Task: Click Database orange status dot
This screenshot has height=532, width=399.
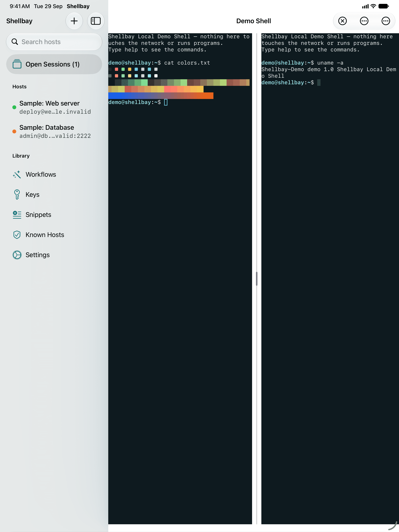Action: tap(14, 132)
